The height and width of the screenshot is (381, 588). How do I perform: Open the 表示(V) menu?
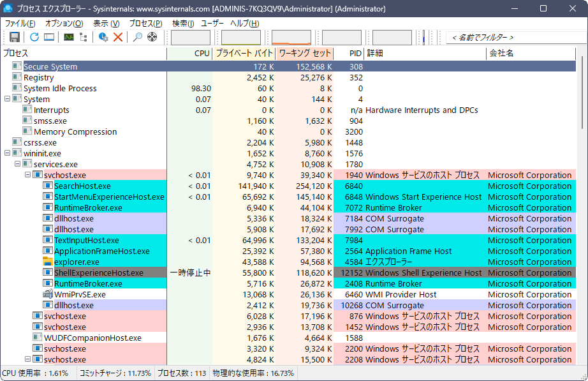(106, 23)
